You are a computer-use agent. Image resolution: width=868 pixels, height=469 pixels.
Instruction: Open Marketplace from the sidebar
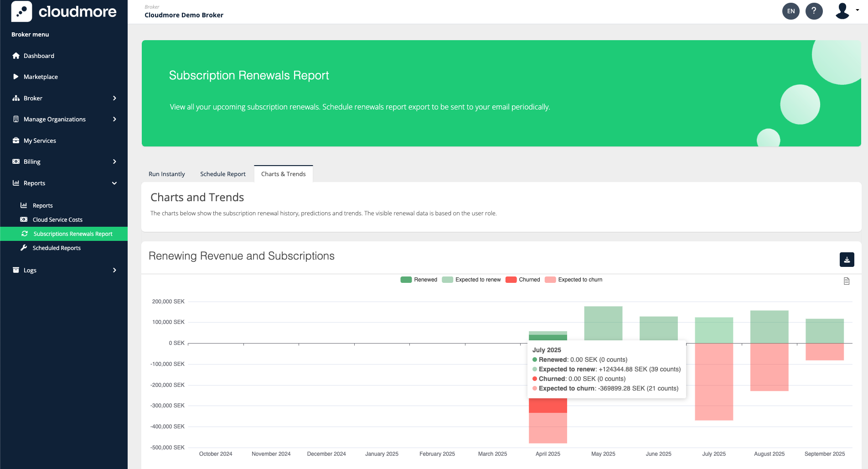tap(41, 77)
